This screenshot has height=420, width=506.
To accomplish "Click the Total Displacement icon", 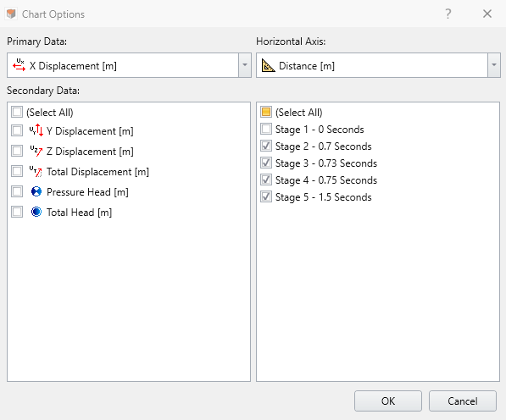I will coord(36,171).
